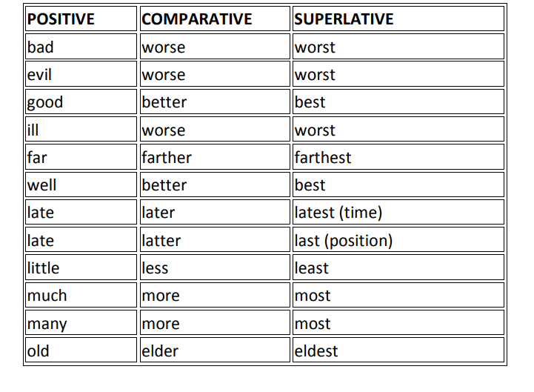Click the 'little' cell
Viewport: 534px width, 392px height.
point(43,268)
